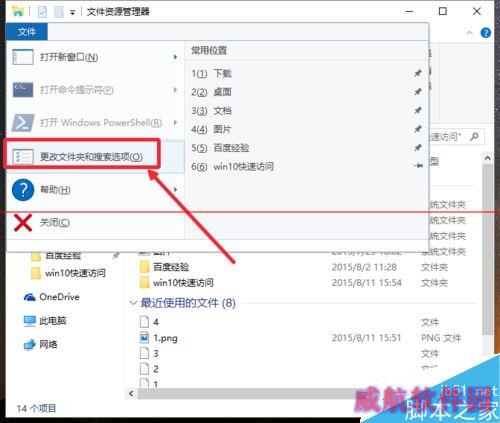Image resolution: width=500 pixels, height=423 pixels.
Task: Select 网络 network icon in navigation pane
Action: pos(30,344)
